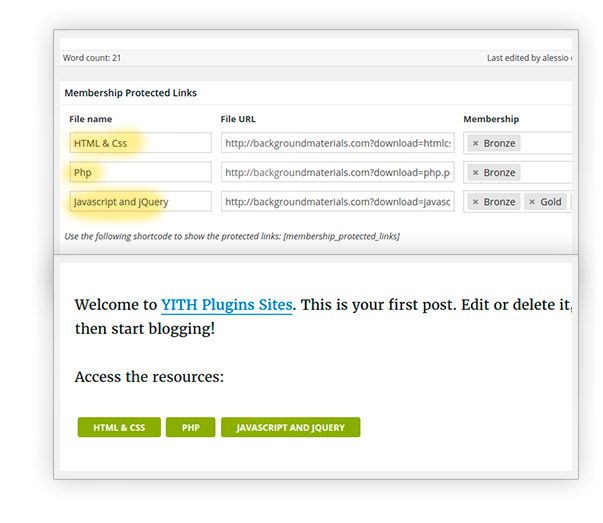Click the Word count: 21 text
This screenshot has width=603, height=523.
click(92, 58)
